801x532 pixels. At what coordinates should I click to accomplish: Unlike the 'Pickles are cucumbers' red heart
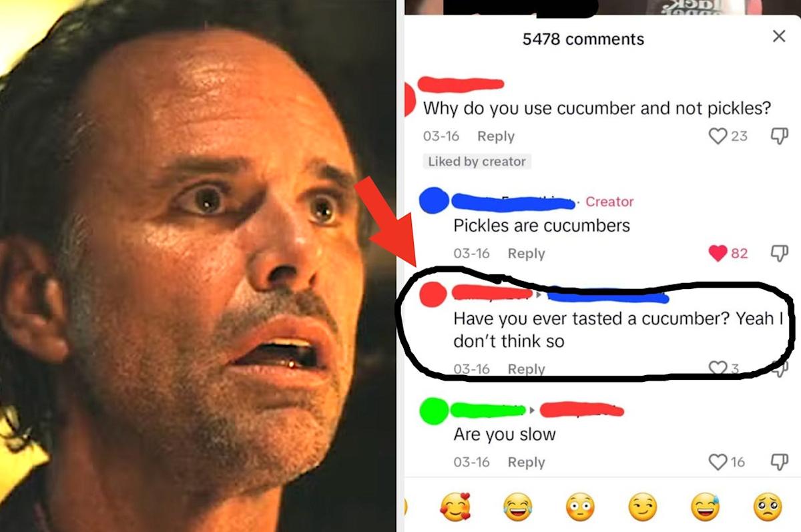717,253
